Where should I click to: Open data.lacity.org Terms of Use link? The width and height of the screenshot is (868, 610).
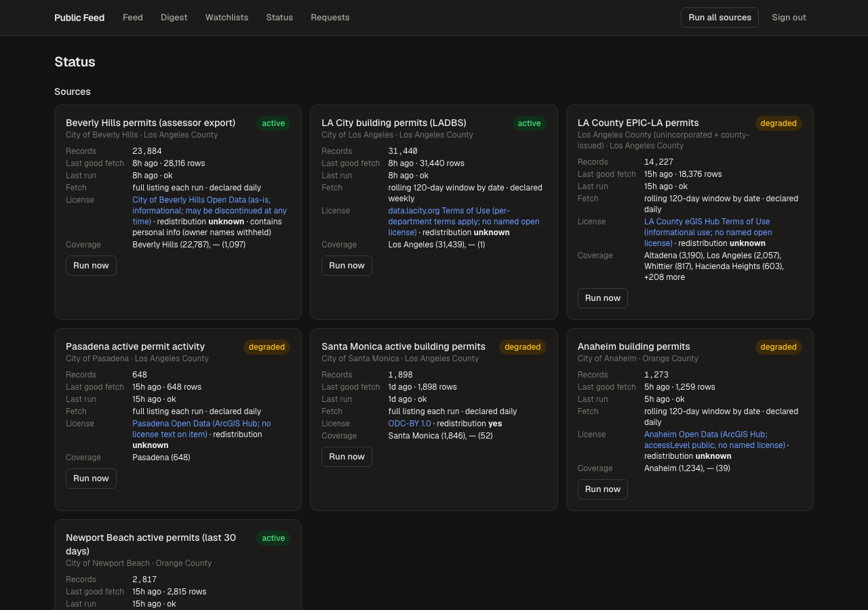click(x=464, y=222)
